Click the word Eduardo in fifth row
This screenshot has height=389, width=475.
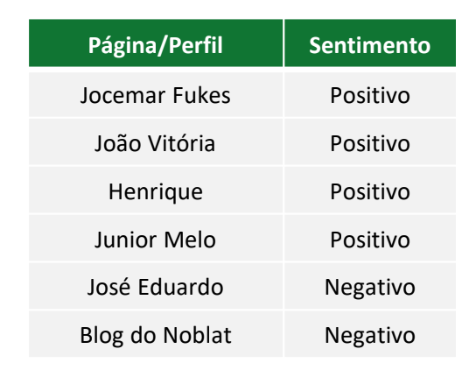coord(181,287)
